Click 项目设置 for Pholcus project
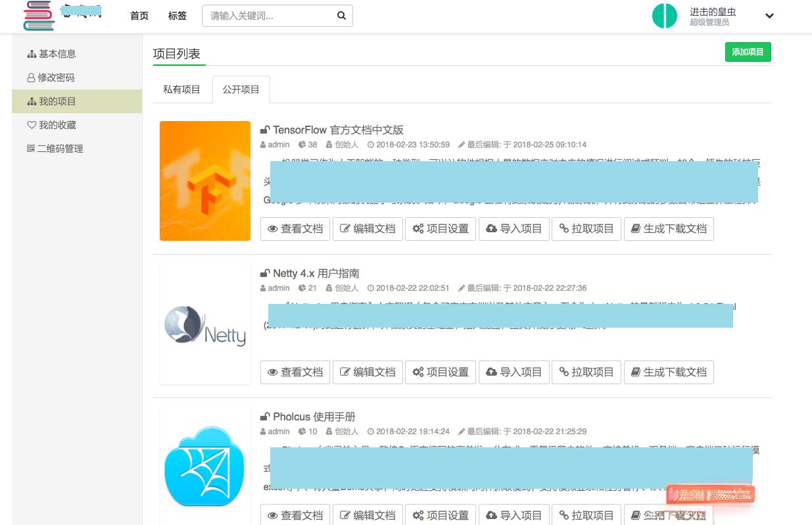 click(x=441, y=515)
